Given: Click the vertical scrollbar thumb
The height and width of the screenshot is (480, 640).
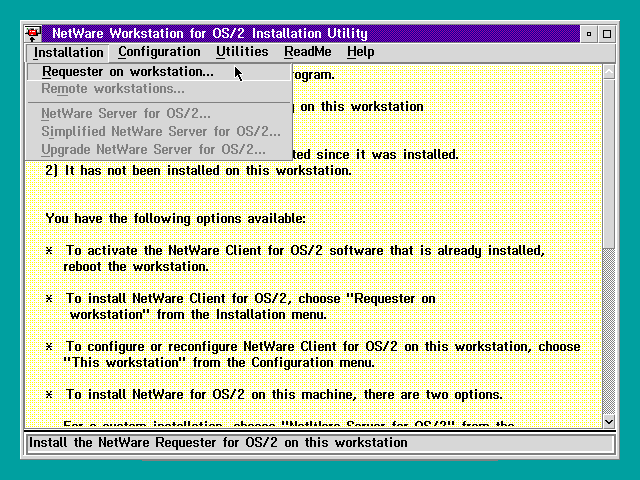Looking at the screenshot, I should click(609, 163).
